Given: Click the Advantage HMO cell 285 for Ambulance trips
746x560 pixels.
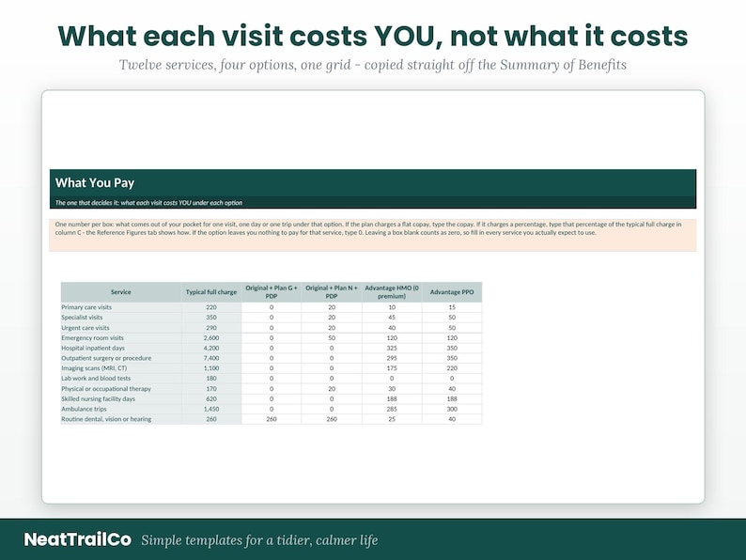Looking at the screenshot, I should (392, 409).
